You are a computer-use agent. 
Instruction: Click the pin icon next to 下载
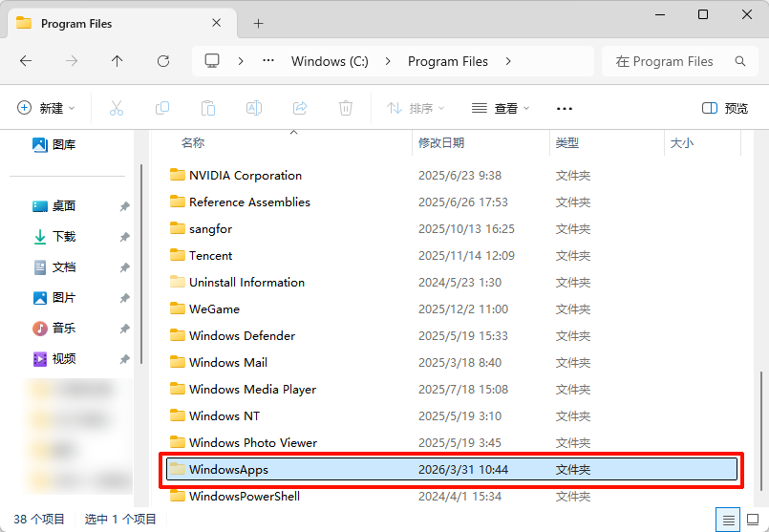point(124,237)
